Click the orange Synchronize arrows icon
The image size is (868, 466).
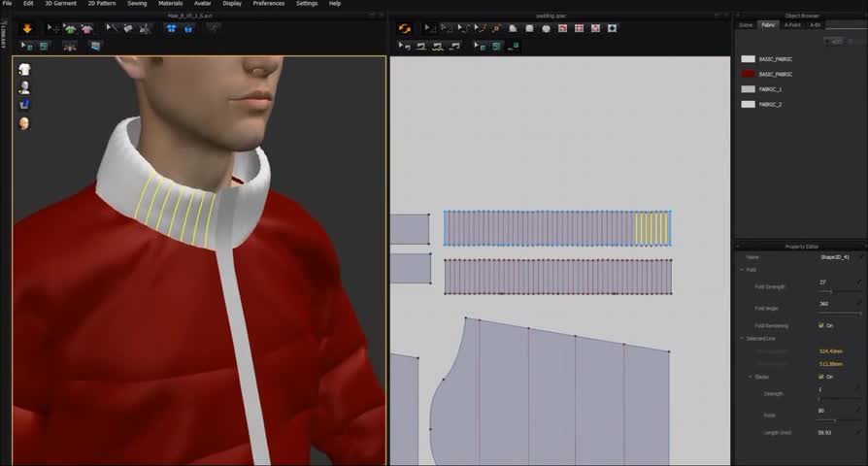(405, 29)
